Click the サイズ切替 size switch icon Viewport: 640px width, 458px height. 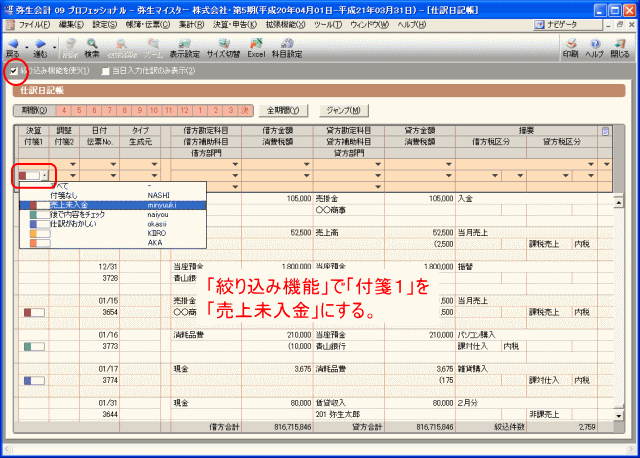223,44
